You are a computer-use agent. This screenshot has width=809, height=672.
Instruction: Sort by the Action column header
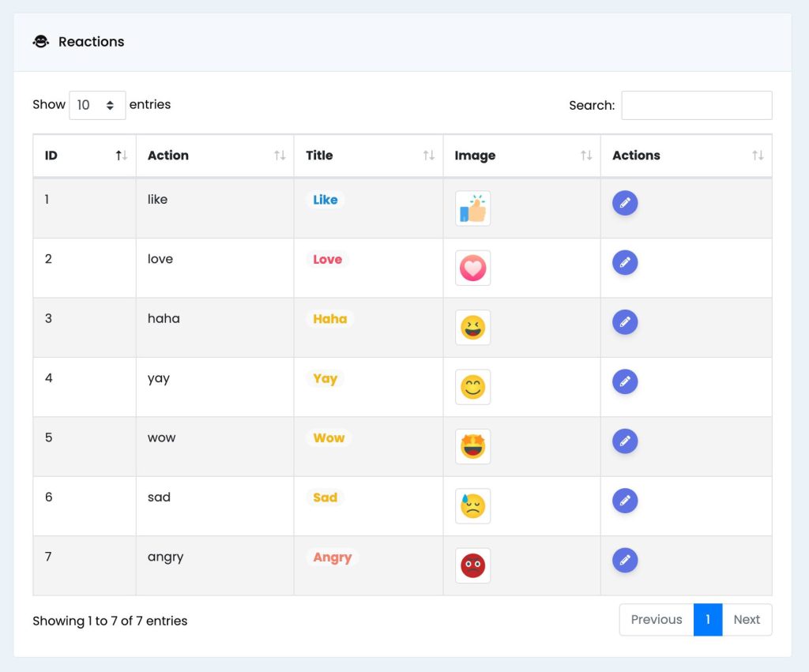click(215, 156)
